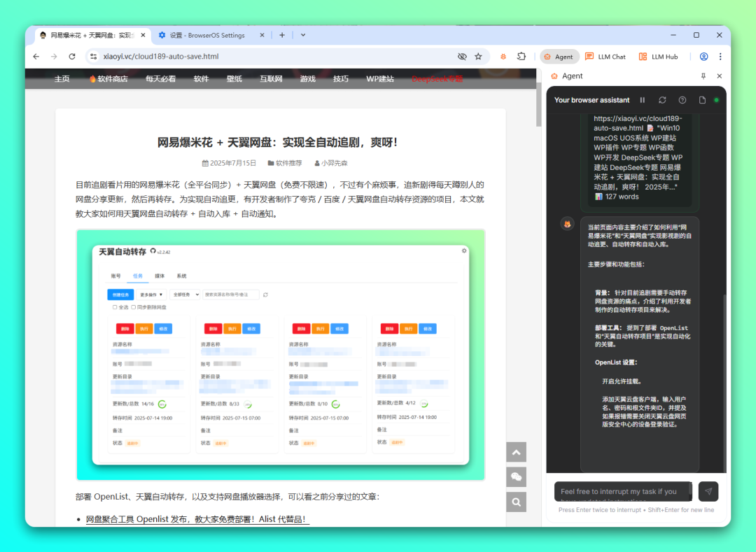The image size is (756, 552).
Task: Bookmark this page with the star icon
Action: click(x=479, y=57)
